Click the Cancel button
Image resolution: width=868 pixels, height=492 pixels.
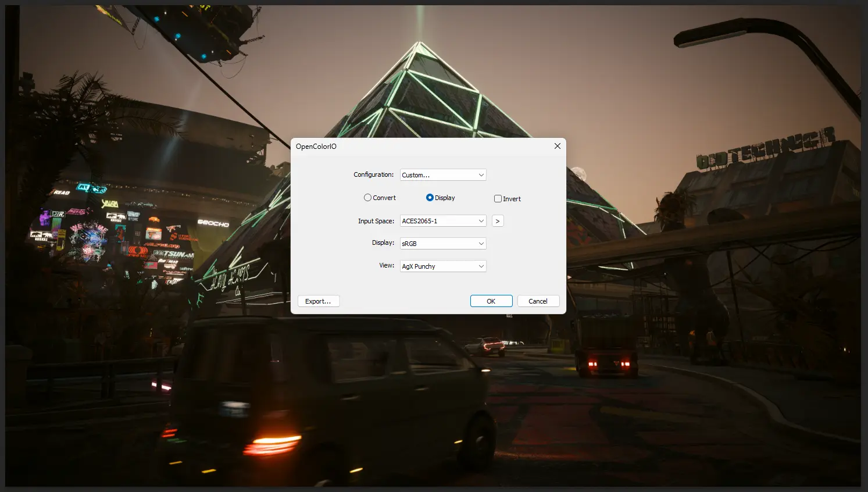point(538,301)
